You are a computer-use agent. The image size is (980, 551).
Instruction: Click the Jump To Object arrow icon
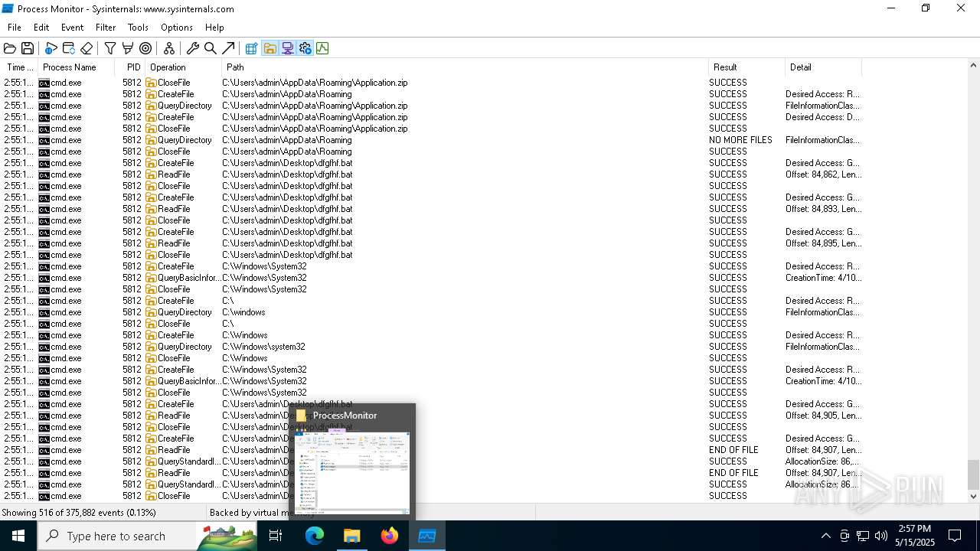click(228, 48)
